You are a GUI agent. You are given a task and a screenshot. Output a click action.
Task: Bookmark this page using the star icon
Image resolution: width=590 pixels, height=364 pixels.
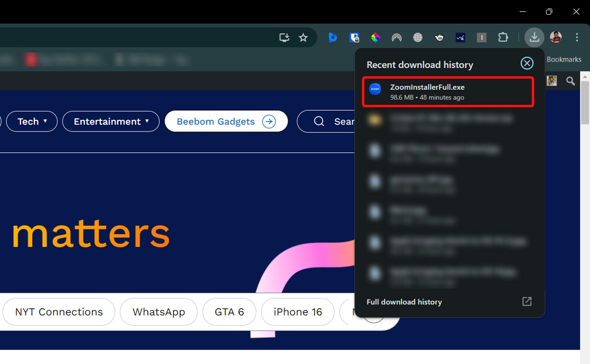pyautogui.click(x=303, y=37)
